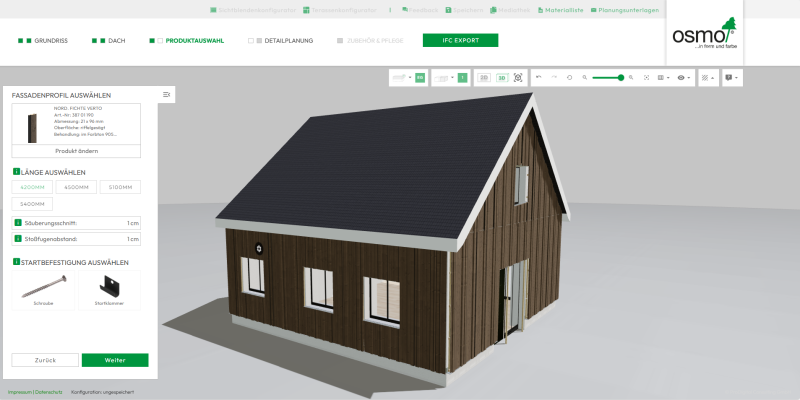The height and width of the screenshot is (400, 800).
Task: Switch to 2D view mode
Action: [x=484, y=77]
